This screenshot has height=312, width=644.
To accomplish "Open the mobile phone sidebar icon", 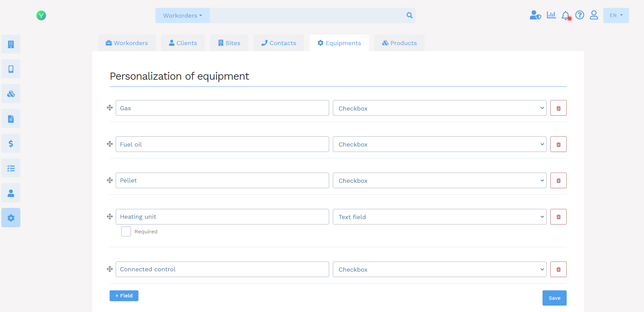I will pyautogui.click(x=11, y=69).
